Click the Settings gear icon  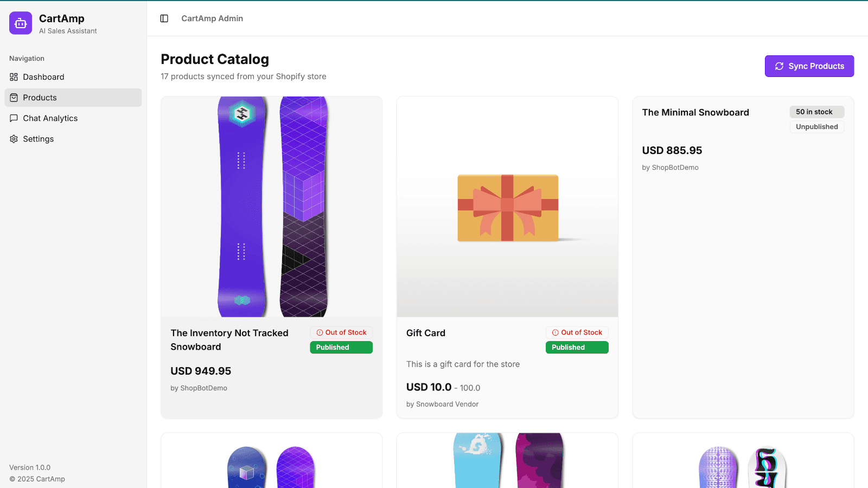pyautogui.click(x=14, y=139)
